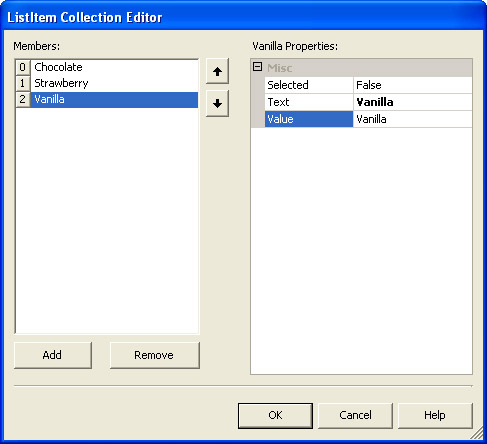Click the index 0 box

tap(23, 67)
